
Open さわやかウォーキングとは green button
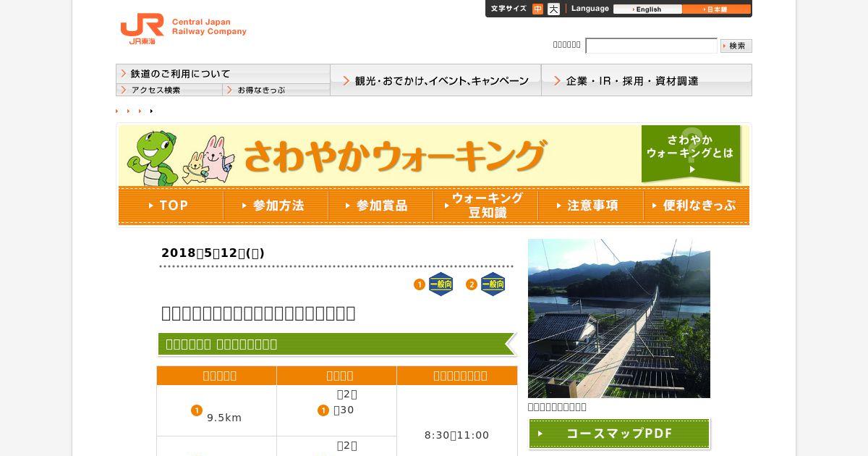691,154
